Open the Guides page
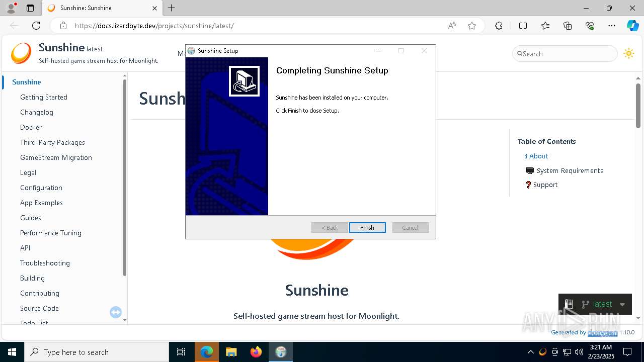The width and height of the screenshot is (644, 362). tap(31, 218)
